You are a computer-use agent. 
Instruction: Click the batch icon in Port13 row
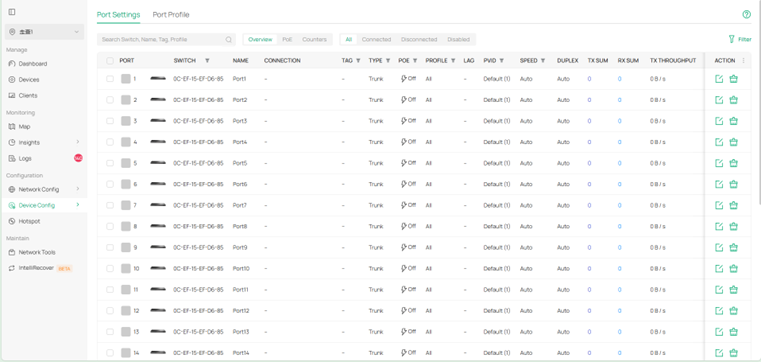pyautogui.click(x=733, y=332)
